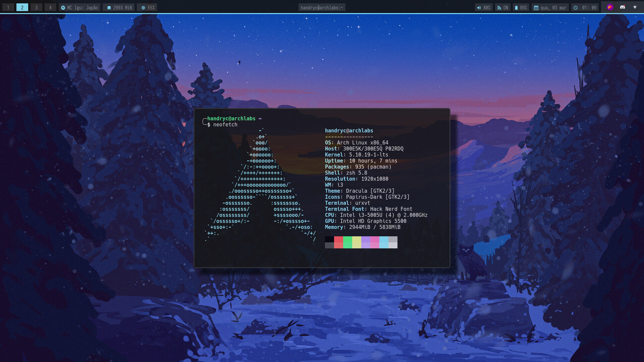
Task: Click the CPU usage module showing 55%
Action: pyautogui.click(x=147, y=7)
